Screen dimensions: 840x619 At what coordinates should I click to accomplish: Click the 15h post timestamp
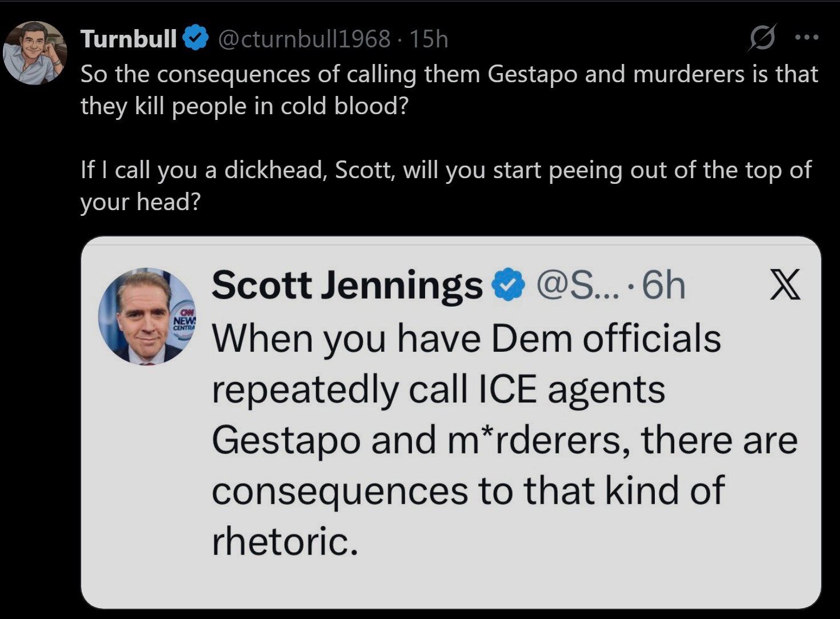coord(429,39)
